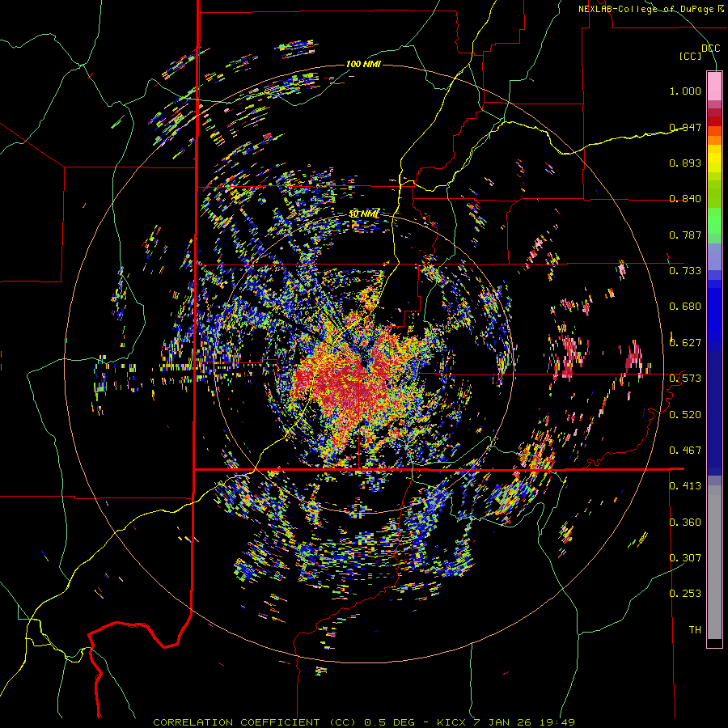The width and height of the screenshot is (728, 728).
Task: Click the 19:49 timestamp in caption
Action: click(x=557, y=722)
